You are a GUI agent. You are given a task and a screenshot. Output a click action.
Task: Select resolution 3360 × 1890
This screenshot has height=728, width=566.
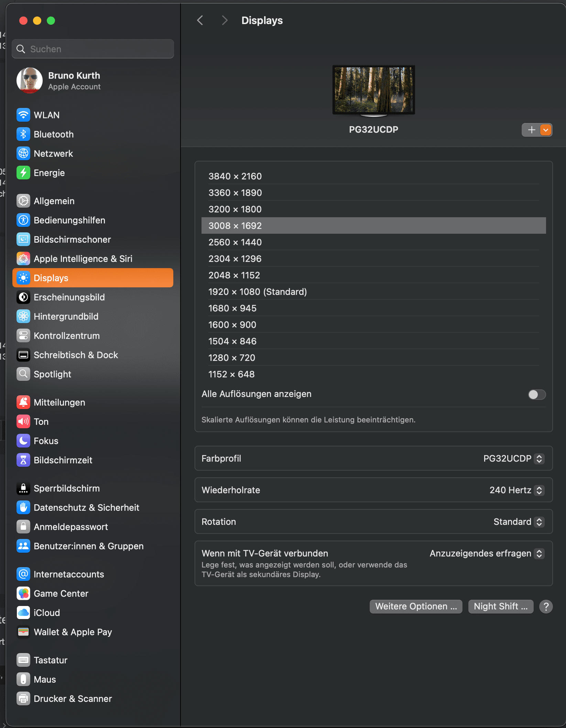click(374, 192)
